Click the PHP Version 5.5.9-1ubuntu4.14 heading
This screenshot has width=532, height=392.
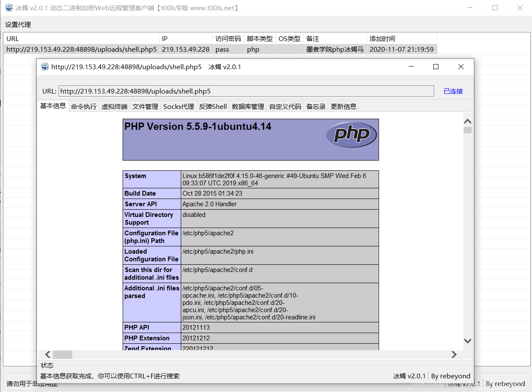pos(198,126)
